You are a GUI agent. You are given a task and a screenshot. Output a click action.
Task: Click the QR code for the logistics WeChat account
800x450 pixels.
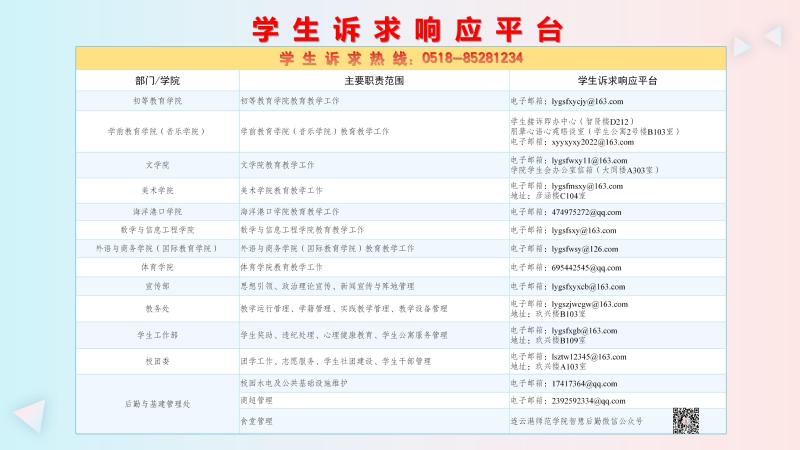(684, 421)
